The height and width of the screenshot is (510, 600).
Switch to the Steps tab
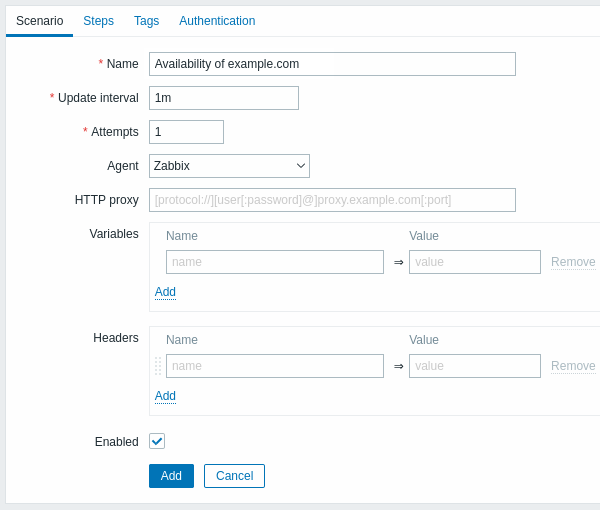pyautogui.click(x=98, y=21)
